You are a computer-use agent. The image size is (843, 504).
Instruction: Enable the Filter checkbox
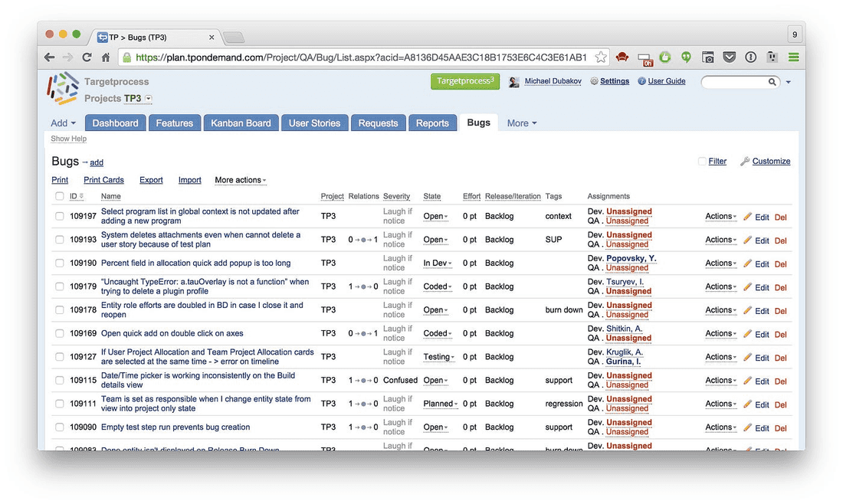[x=702, y=162]
